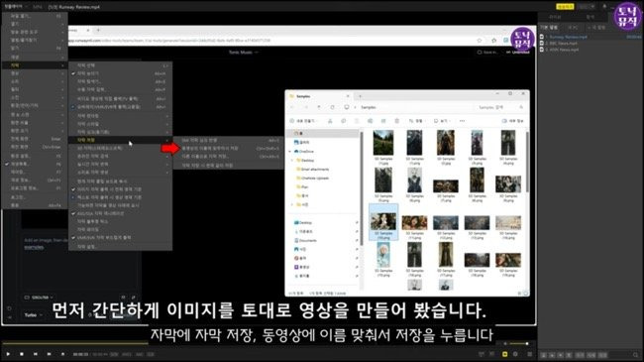Click the Up arrow in the Samples Explorer window
Screen dimensions: 644x362
(x=319, y=107)
